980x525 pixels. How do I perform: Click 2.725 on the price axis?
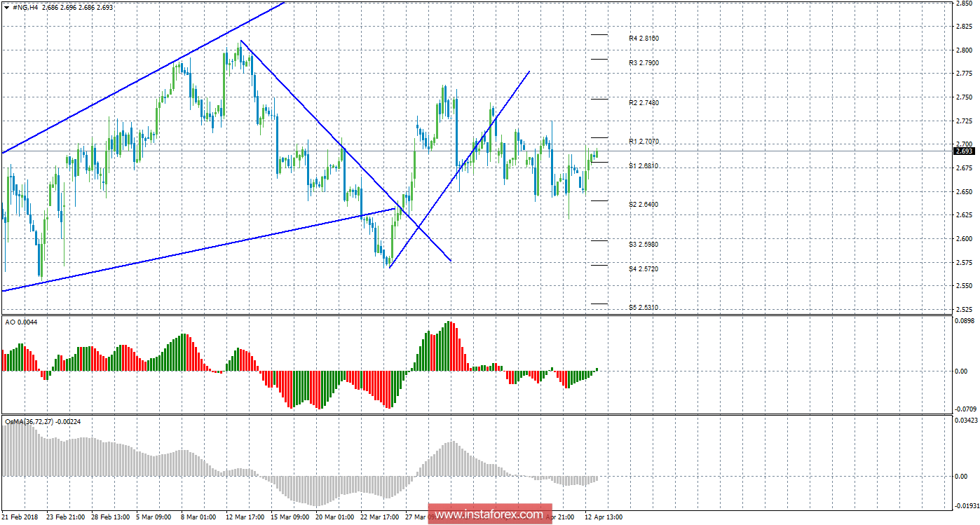[964, 121]
